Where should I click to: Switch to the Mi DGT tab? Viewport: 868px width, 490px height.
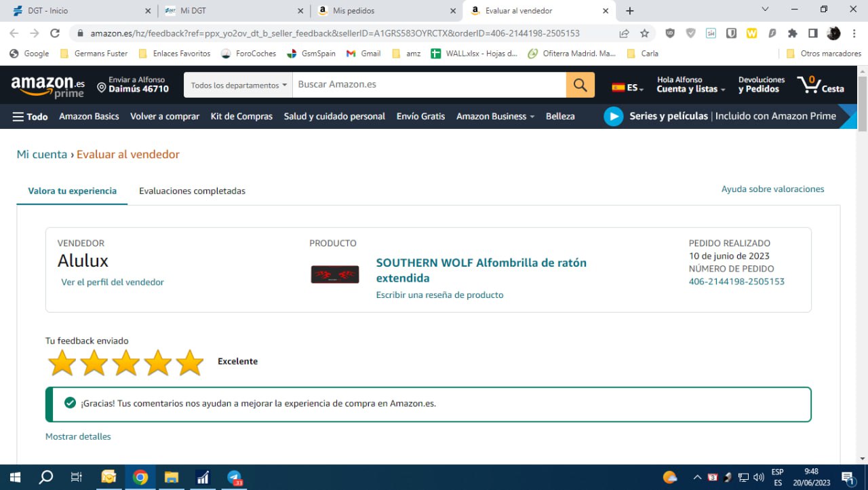coord(234,11)
